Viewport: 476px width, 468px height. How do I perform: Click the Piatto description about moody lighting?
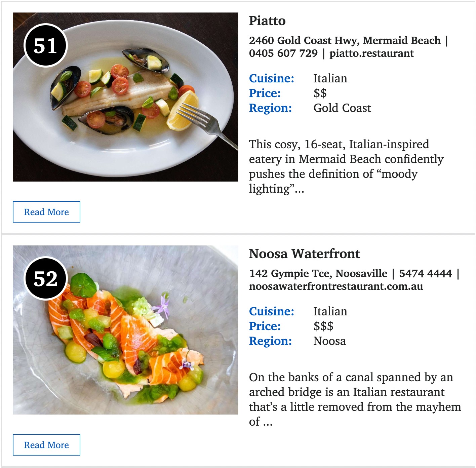tap(346, 166)
